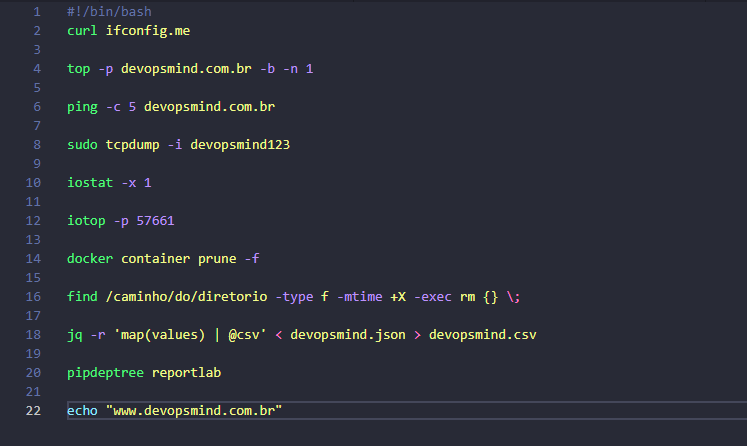Click 'container' word on line 14
This screenshot has width=747, height=446.
pyautogui.click(x=155, y=259)
